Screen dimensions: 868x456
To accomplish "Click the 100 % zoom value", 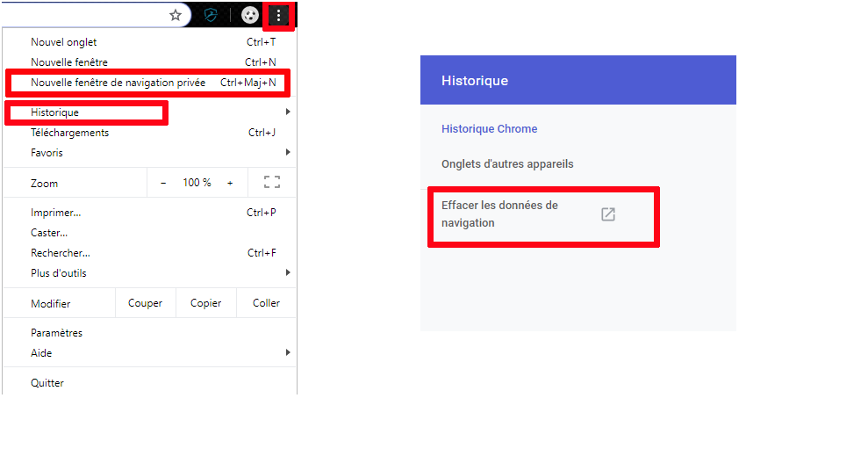I will (x=197, y=182).
